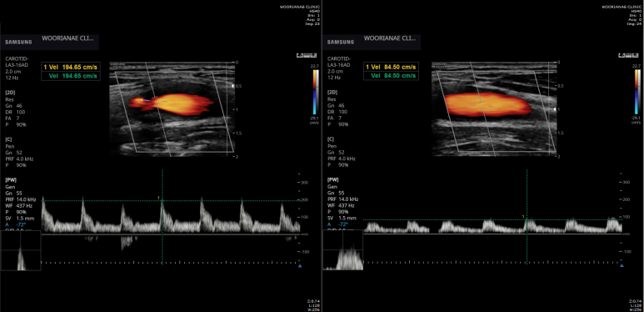Click the narrow-spike spectrum thumbnail beside the 194.65 cm/s waveform

[21, 250]
